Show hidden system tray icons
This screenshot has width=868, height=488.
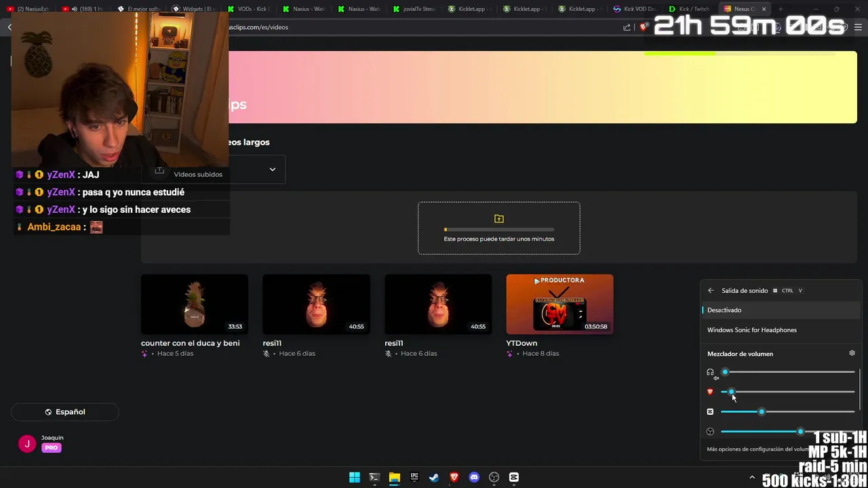point(751,477)
